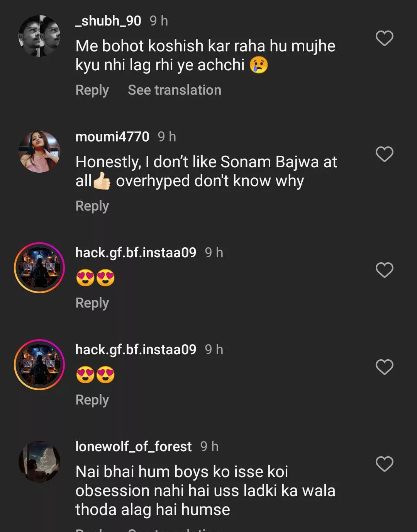
Task: Reply to moumi4770's Sonam Bajwa comment
Action: (x=92, y=206)
